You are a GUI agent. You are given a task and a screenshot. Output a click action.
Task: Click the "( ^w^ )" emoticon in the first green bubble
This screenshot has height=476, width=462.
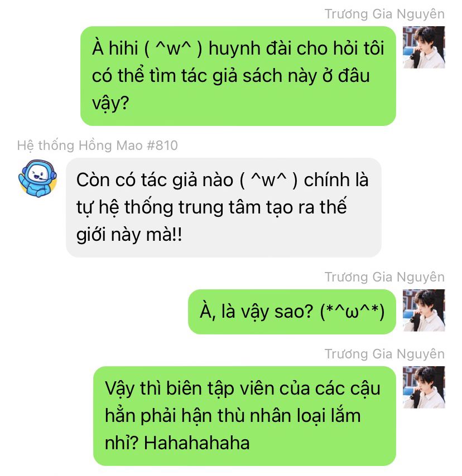173,49
